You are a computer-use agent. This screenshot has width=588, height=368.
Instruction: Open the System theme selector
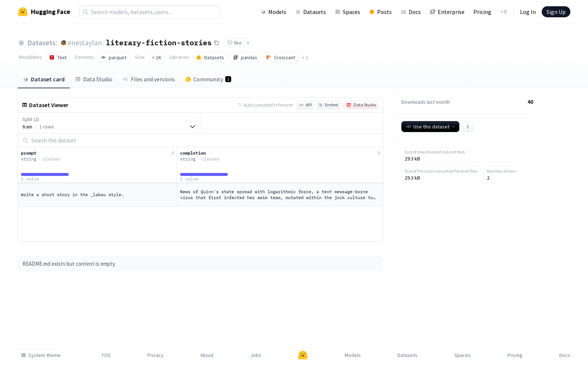point(41,355)
